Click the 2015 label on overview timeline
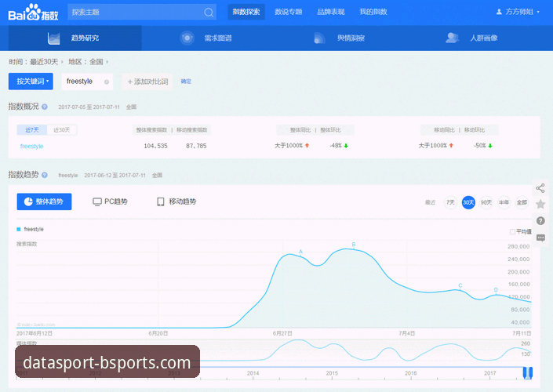553x392 pixels. tap(332, 373)
